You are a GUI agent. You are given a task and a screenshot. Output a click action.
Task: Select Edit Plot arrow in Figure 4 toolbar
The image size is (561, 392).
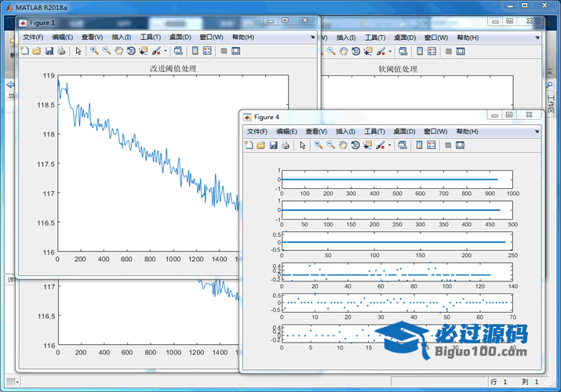[x=303, y=146]
